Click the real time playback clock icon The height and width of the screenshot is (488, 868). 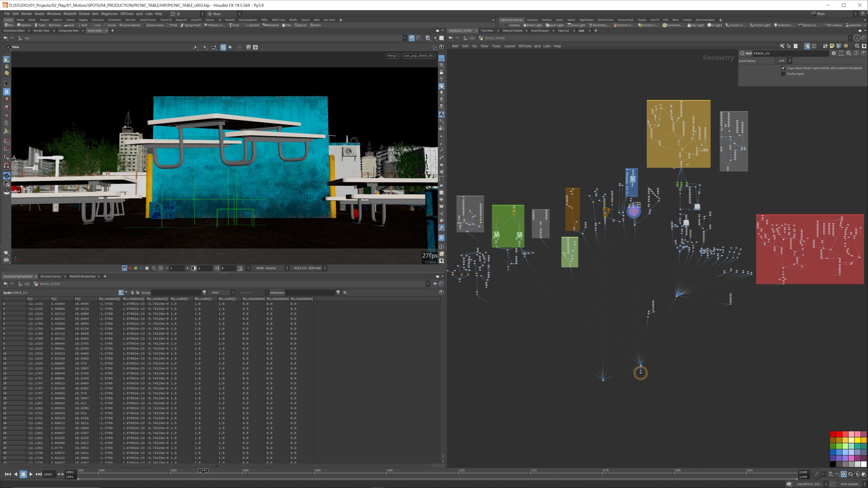point(844,474)
